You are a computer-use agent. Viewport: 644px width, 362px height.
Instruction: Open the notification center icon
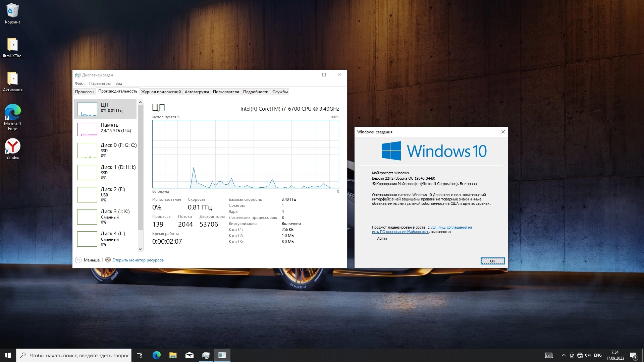point(633,355)
